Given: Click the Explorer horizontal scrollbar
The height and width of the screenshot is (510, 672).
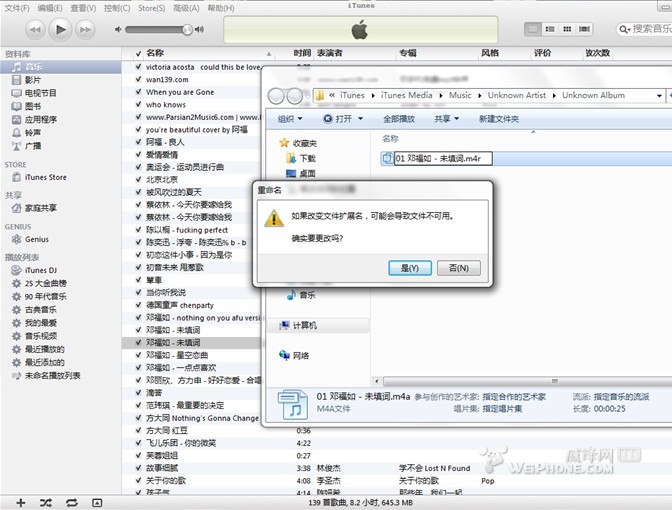Looking at the screenshot, I should pos(527,381).
